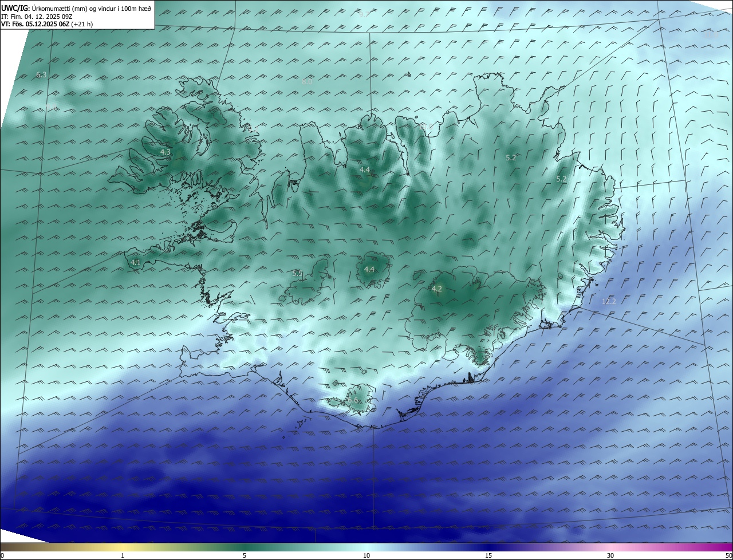The image size is (733, 560).
Task: Click the '1' tick on the colour scale
Action: point(123,555)
